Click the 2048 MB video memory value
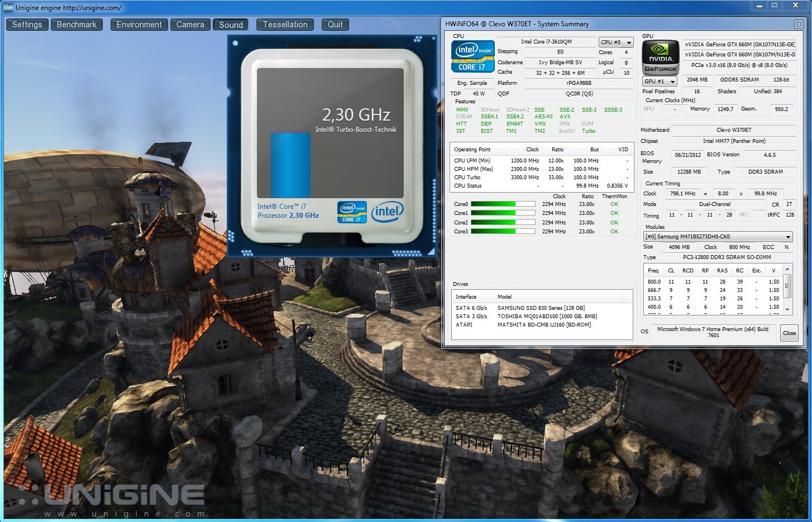This screenshot has width=812, height=522. click(x=697, y=80)
